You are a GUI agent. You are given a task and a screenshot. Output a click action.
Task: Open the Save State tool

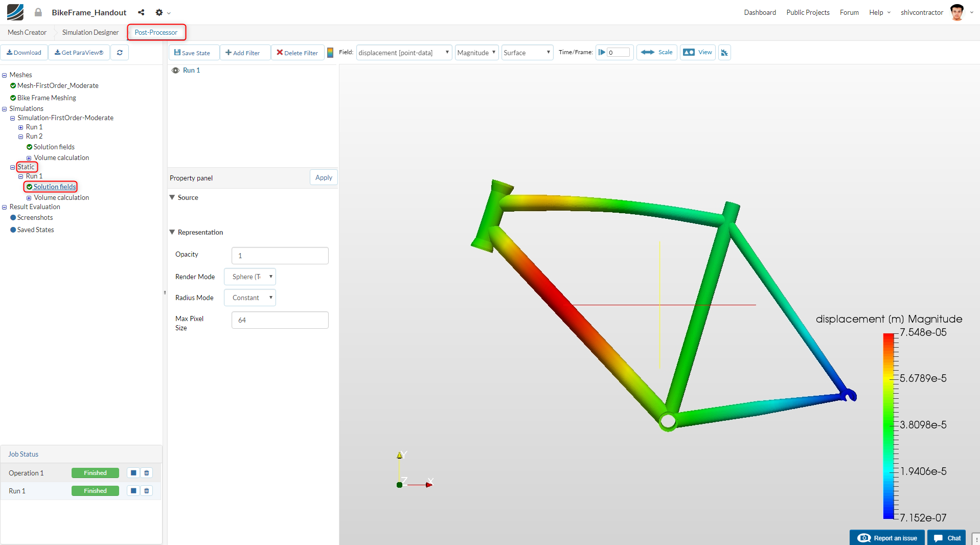[193, 52]
